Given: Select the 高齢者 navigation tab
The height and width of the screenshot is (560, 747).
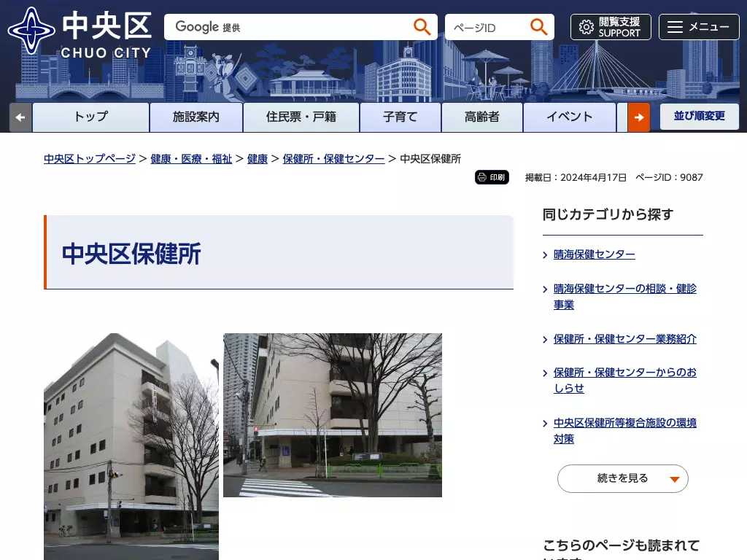Looking at the screenshot, I should pos(482,117).
